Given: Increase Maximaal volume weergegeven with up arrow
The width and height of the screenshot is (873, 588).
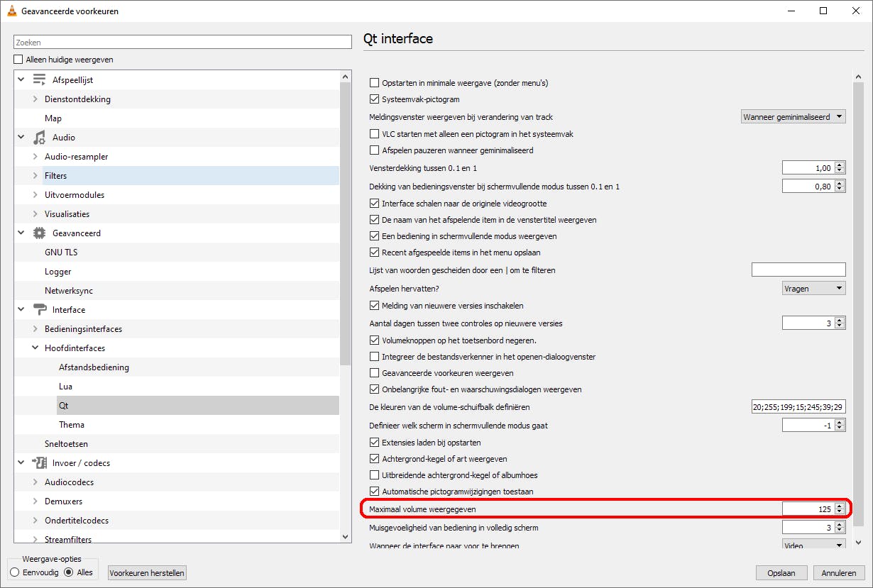Looking at the screenshot, I should pyautogui.click(x=840, y=506).
